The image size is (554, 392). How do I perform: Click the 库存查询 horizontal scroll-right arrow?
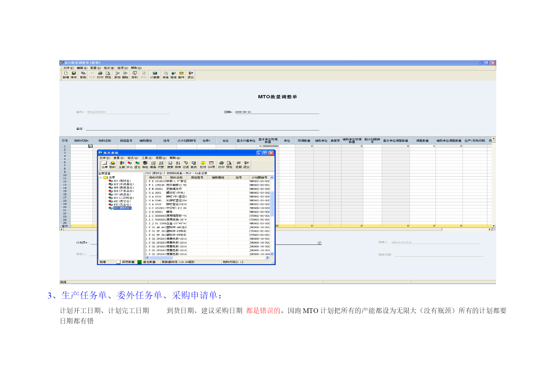[268, 258]
